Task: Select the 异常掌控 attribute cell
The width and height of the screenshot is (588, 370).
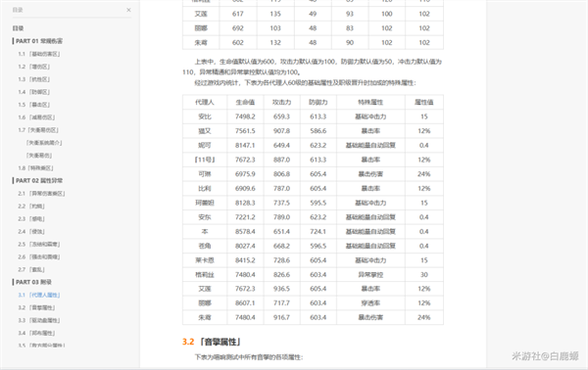Action: pyautogui.click(x=370, y=275)
